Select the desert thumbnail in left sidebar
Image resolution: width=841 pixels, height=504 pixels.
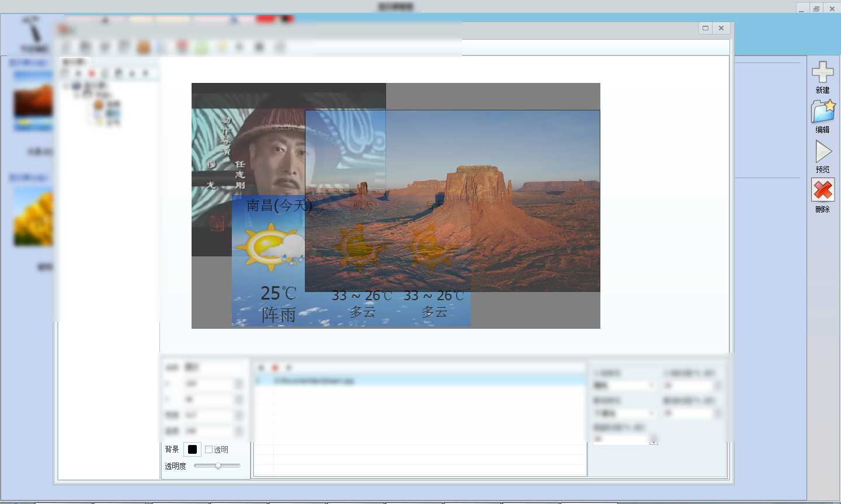[x=33, y=100]
